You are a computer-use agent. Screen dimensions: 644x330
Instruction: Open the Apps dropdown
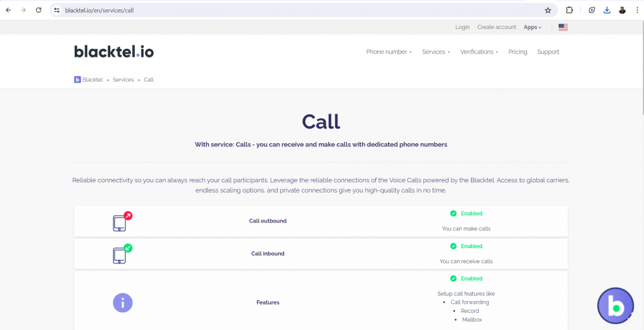pyautogui.click(x=532, y=27)
